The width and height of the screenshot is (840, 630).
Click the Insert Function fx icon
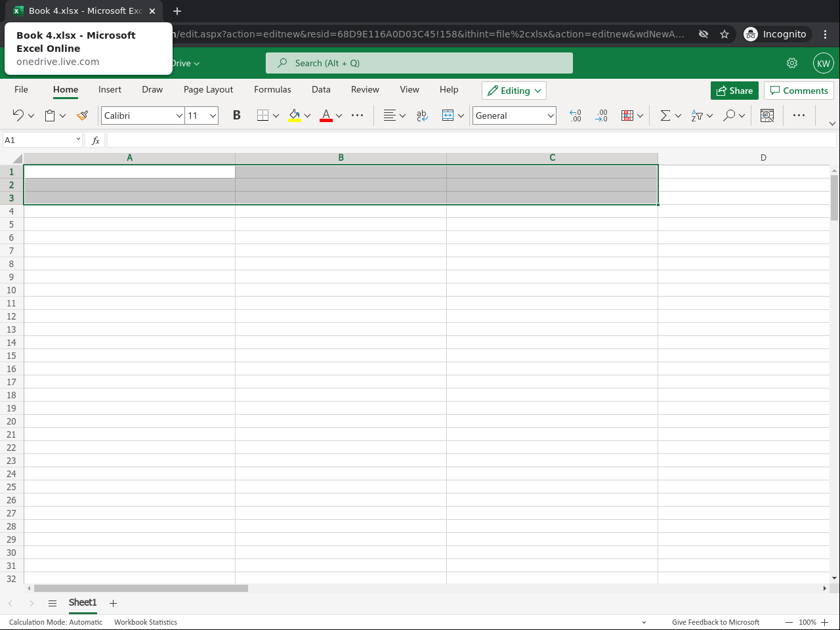(x=95, y=140)
